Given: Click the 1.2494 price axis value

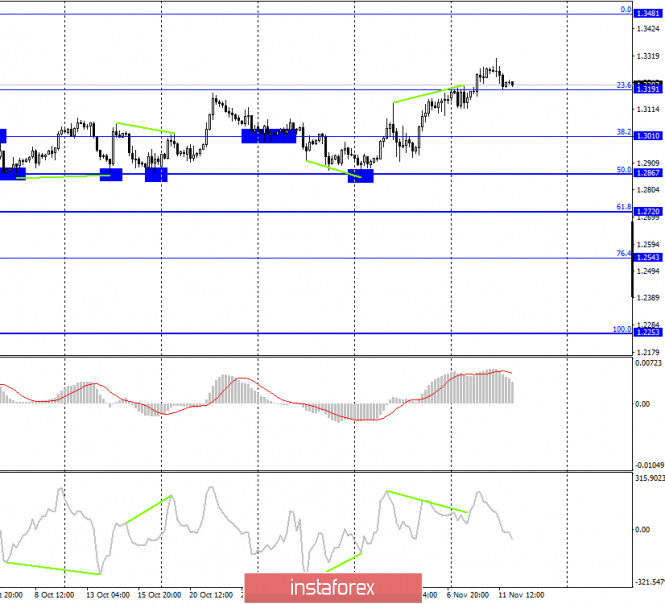Looking at the screenshot, I should (x=648, y=271).
